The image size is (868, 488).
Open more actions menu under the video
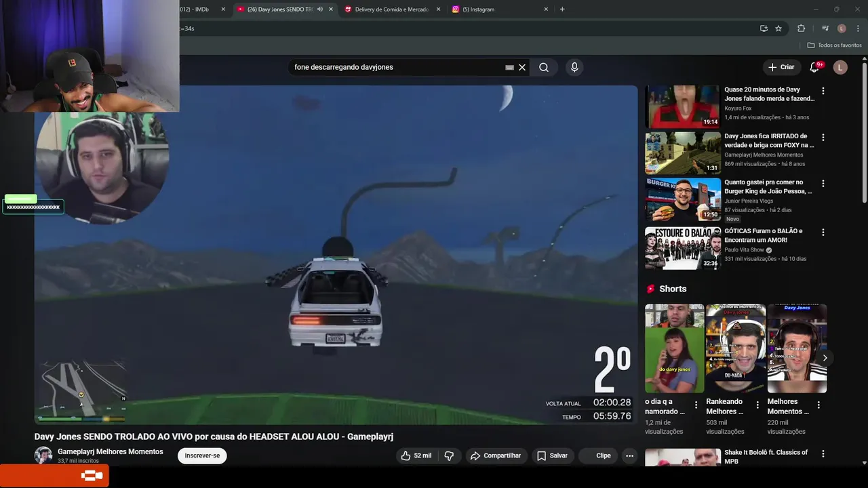pyautogui.click(x=629, y=455)
